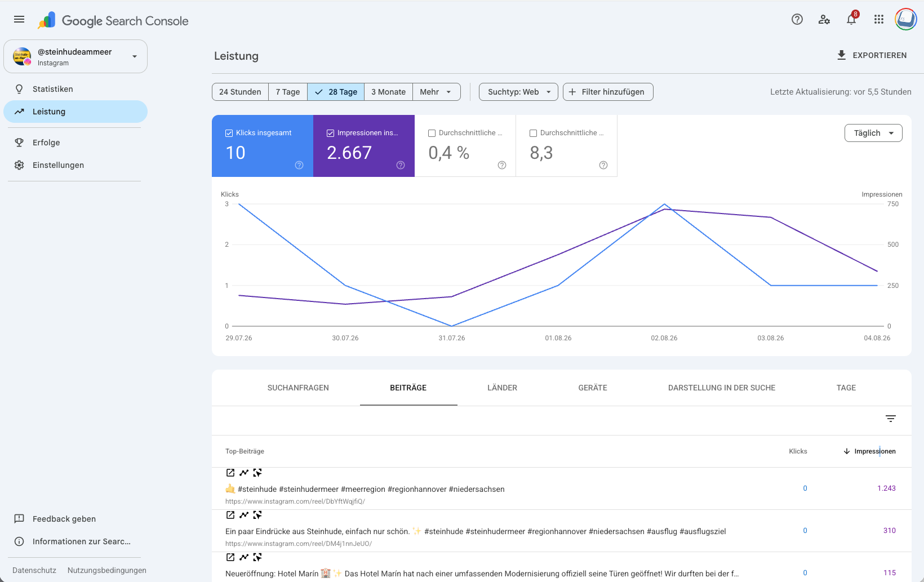Viewport: 924px width, 582px height.
Task: Switch to the Tage tab
Action: point(846,388)
